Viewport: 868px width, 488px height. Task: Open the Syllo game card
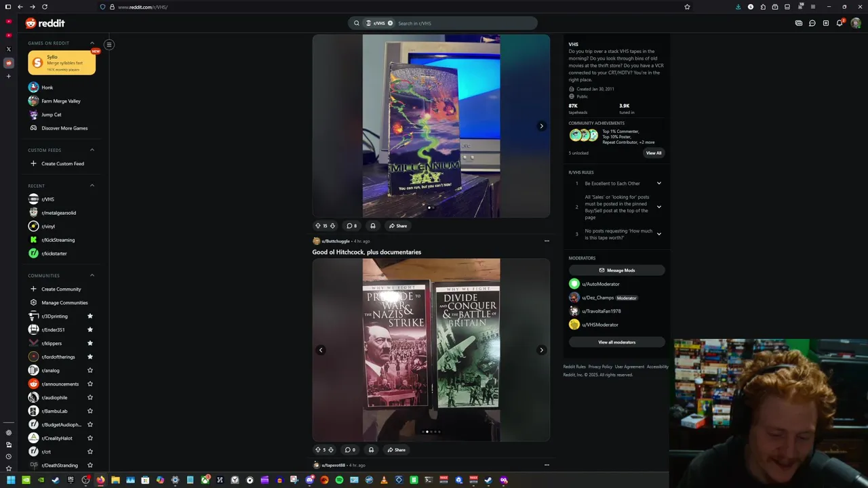point(62,63)
